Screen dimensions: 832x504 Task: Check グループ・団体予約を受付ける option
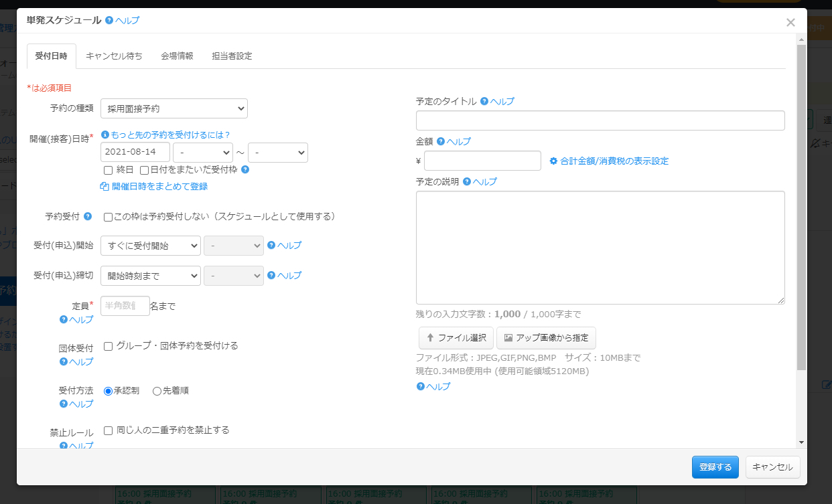pyautogui.click(x=108, y=346)
